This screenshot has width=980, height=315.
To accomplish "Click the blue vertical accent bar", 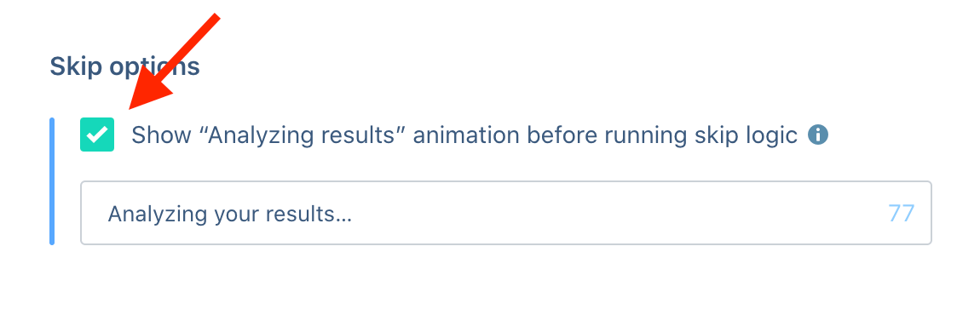I will tap(52, 181).
